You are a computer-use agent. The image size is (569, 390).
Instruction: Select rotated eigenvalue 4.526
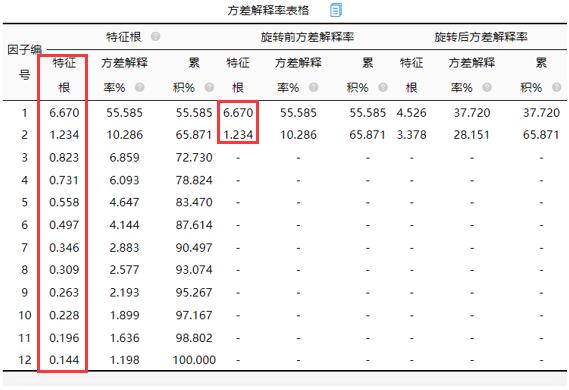[412, 112]
